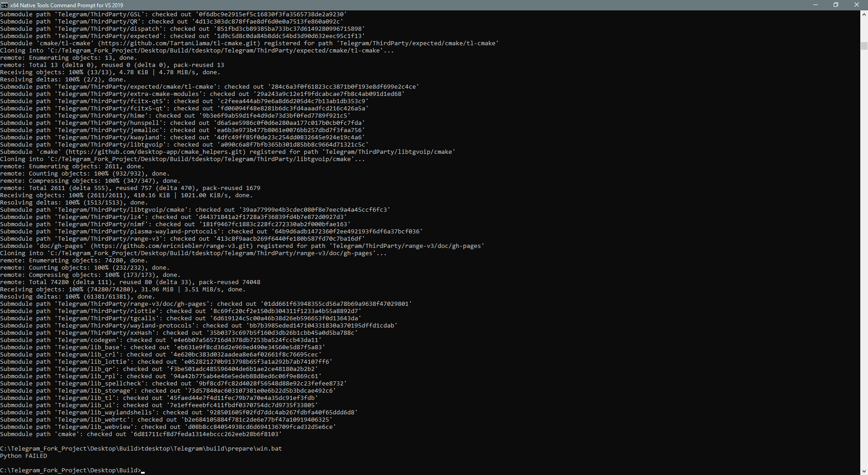This screenshot has width=868, height=475.
Task: Click the 'Telegram/ThirdParty/xxHash' line
Action: click(179, 333)
